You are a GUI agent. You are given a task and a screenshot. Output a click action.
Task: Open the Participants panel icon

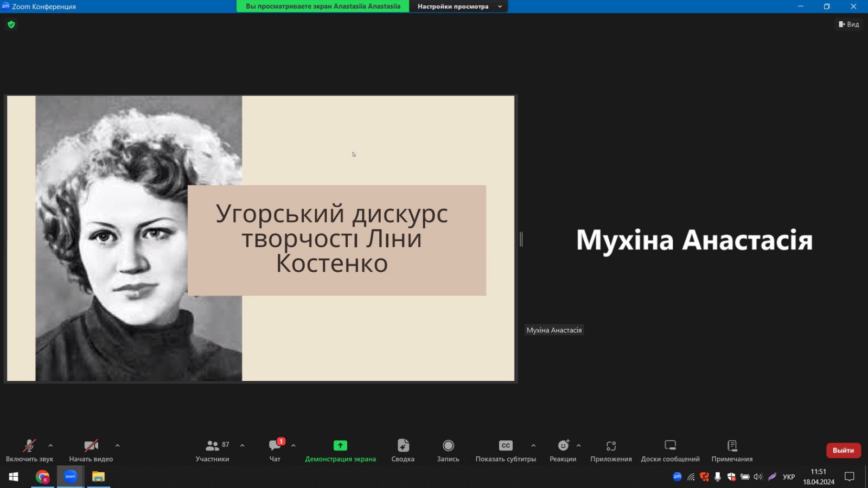212,446
